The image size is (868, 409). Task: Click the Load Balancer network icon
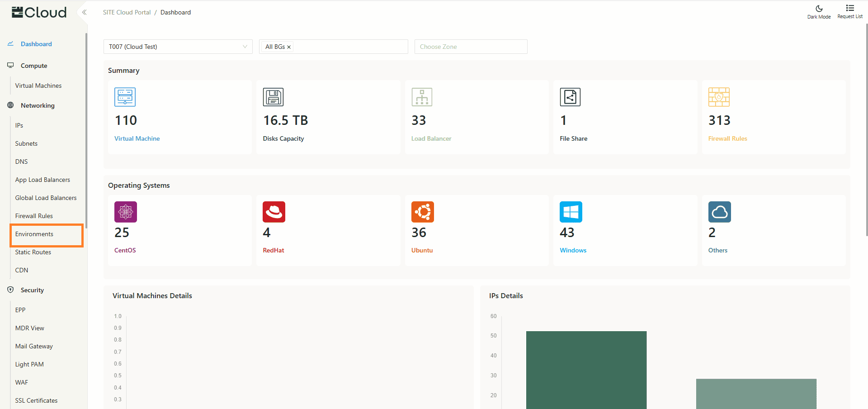tap(422, 97)
